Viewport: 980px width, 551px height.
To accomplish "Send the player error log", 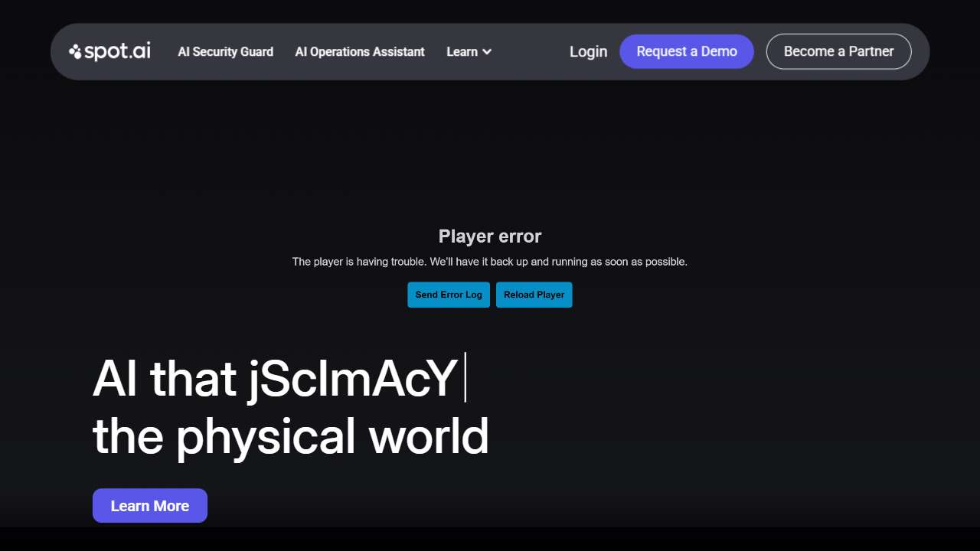I will [449, 295].
